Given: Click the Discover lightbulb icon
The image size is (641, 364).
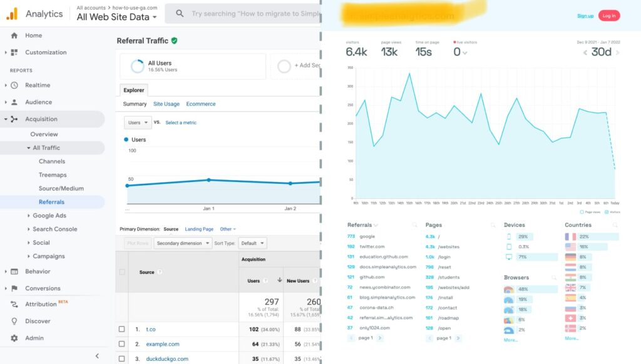Looking at the screenshot, I should tap(14, 321).
